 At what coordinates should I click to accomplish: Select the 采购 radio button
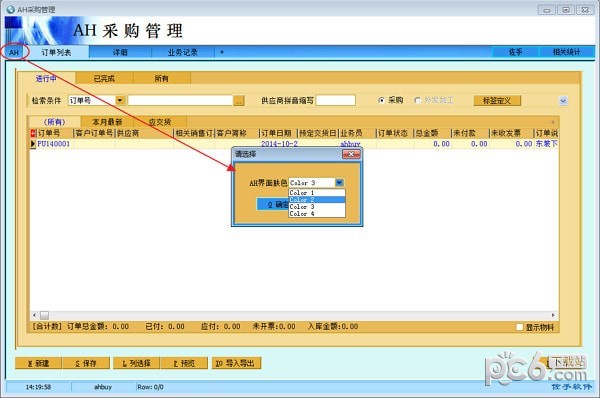(x=381, y=100)
